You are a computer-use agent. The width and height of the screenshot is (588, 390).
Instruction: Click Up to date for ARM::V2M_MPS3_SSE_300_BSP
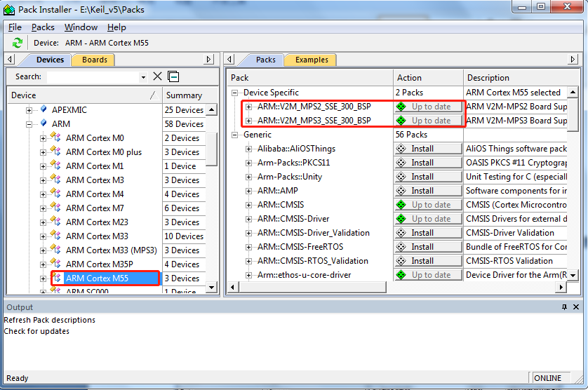428,121
